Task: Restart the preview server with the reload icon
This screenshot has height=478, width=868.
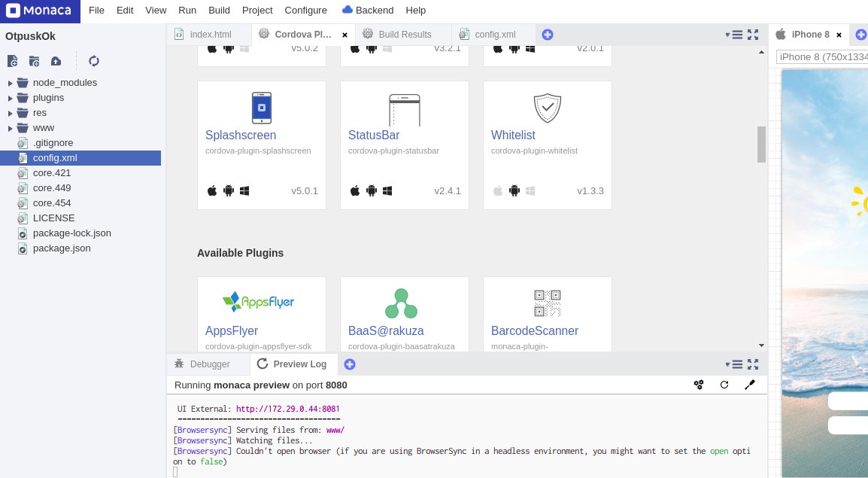Action: pos(724,385)
